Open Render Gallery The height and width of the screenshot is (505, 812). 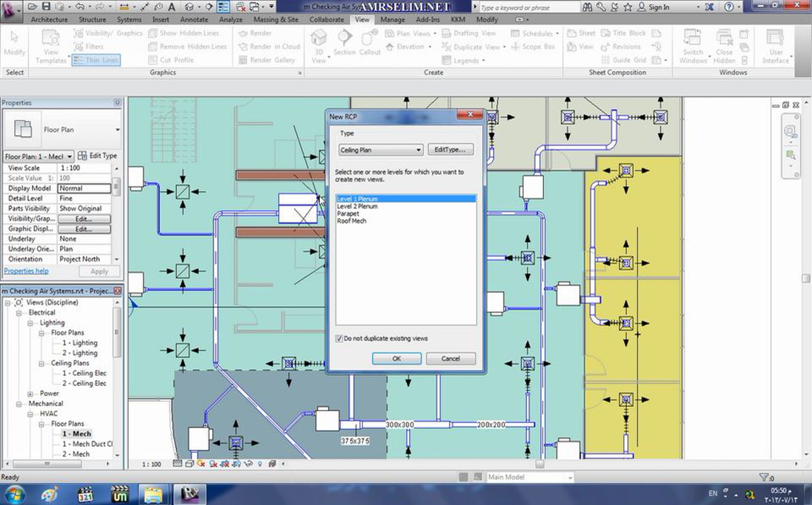pos(267,60)
